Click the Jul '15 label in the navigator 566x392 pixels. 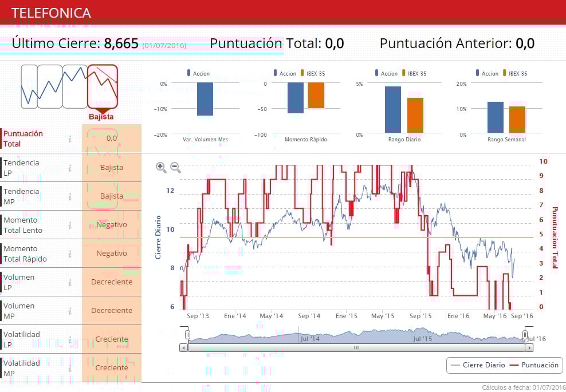[x=422, y=339]
